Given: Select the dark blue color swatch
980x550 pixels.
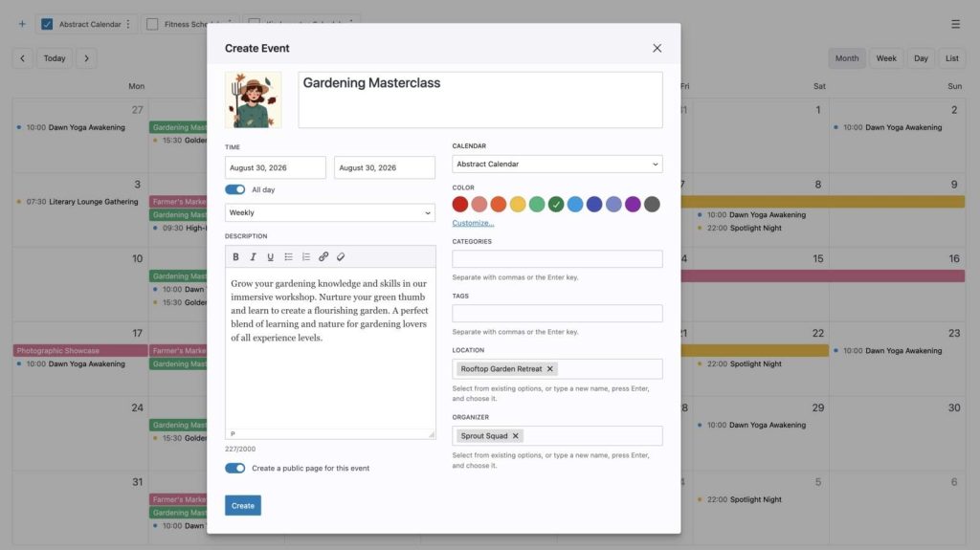Looking at the screenshot, I should (594, 204).
